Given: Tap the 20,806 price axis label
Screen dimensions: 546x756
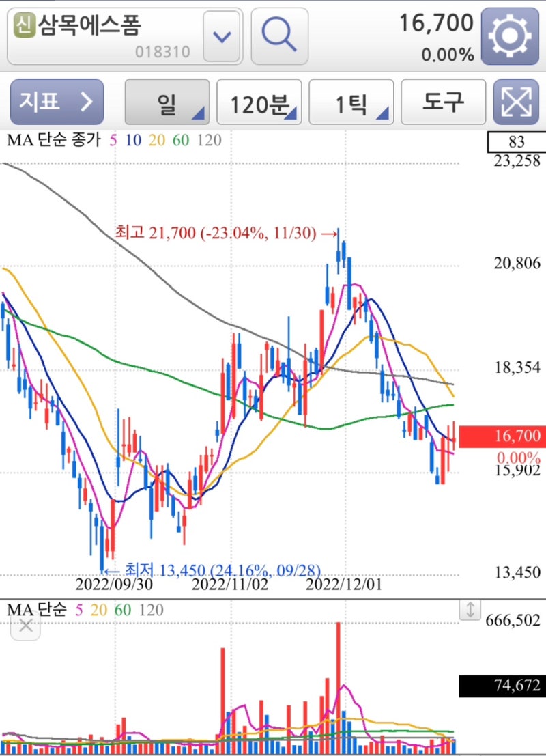Looking at the screenshot, I should point(517,263).
